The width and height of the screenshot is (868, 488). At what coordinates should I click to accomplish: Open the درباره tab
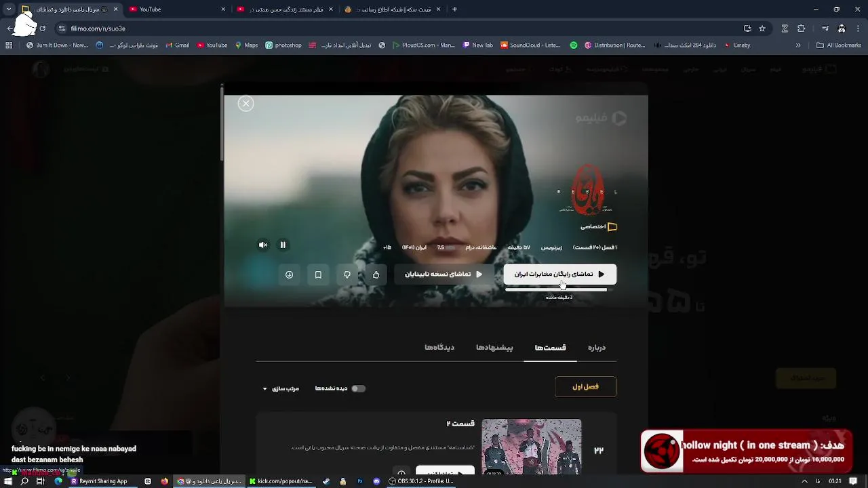tap(596, 347)
